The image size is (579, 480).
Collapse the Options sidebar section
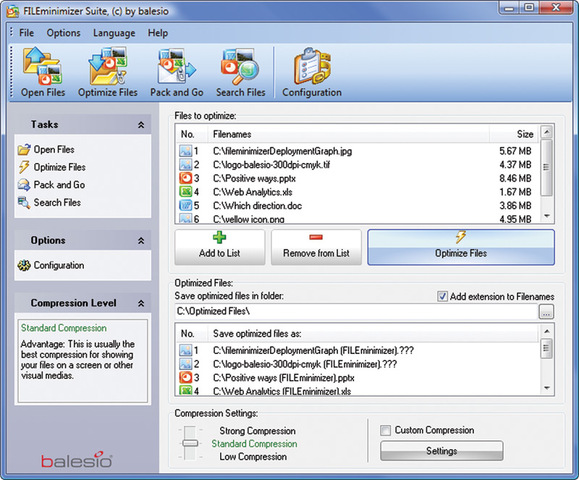point(141,241)
